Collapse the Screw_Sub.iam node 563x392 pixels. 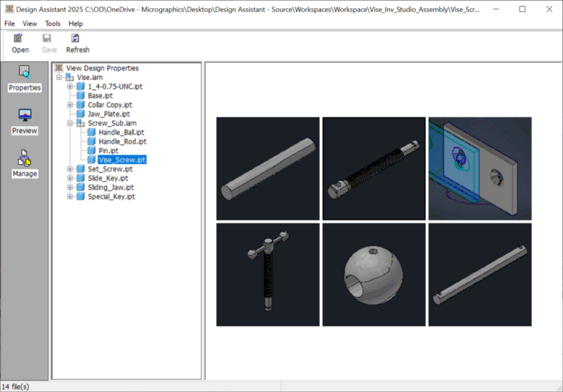(70, 123)
